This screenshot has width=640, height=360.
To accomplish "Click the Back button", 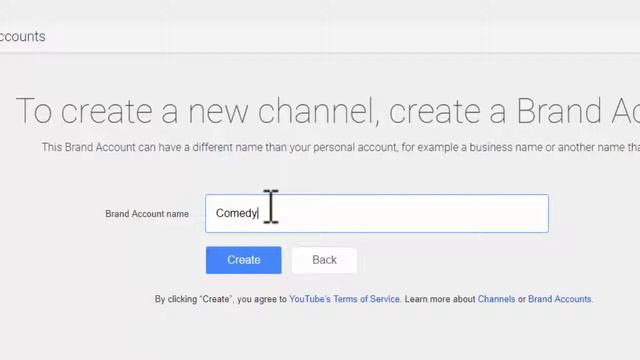I will click(x=324, y=260).
